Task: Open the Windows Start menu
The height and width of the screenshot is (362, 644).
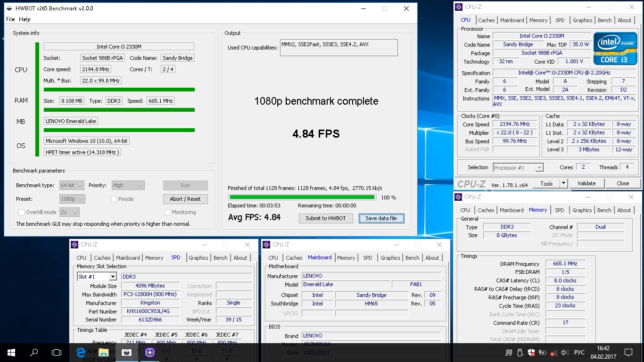Action: [x=11, y=352]
